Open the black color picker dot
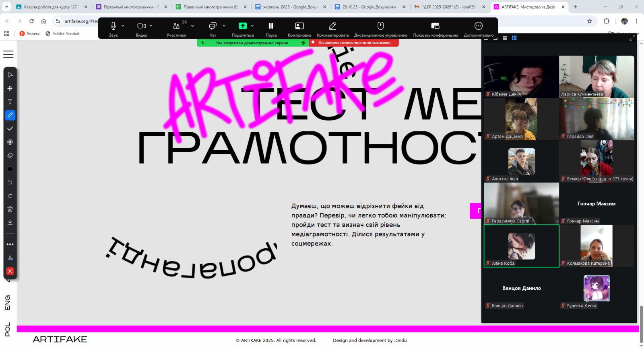 [10, 169]
